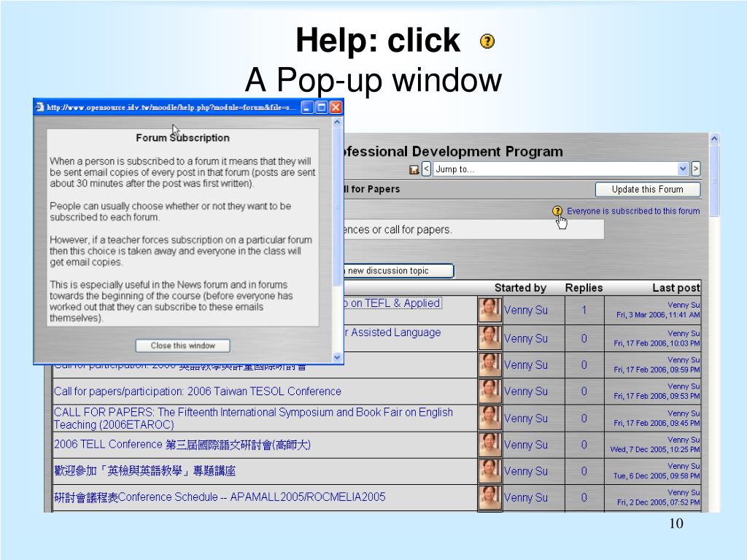The width and height of the screenshot is (747, 560).
Task: Click the popup title bar browser icon
Action: pyautogui.click(x=39, y=107)
